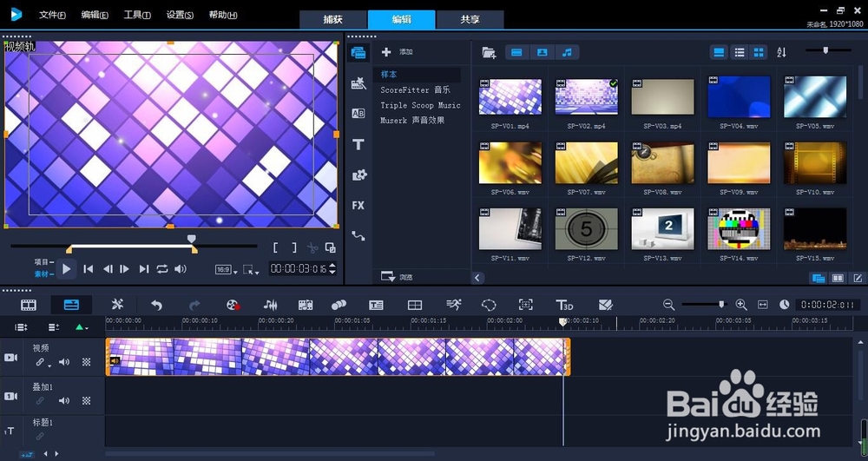
Task: Open the Auto Music tool
Action: pyautogui.click(x=305, y=305)
